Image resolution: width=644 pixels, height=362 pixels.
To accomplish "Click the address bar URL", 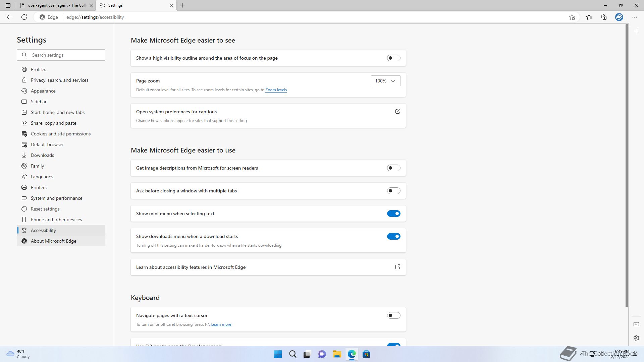I will pyautogui.click(x=95, y=17).
